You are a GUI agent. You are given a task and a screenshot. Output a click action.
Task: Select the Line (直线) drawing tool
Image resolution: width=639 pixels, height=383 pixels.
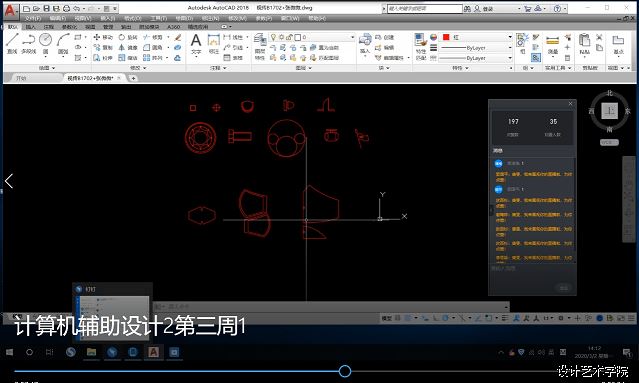(12, 44)
